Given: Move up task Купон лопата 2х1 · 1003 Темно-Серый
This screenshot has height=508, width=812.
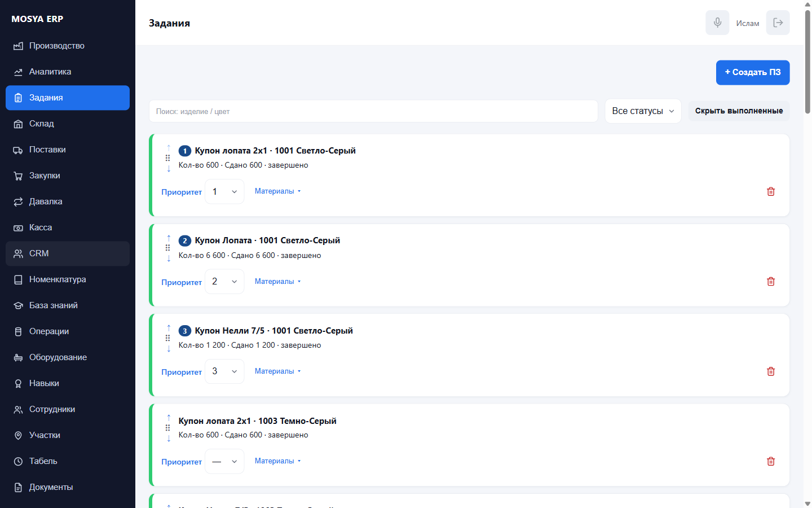Looking at the screenshot, I should pyautogui.click(x=169, y=418).
